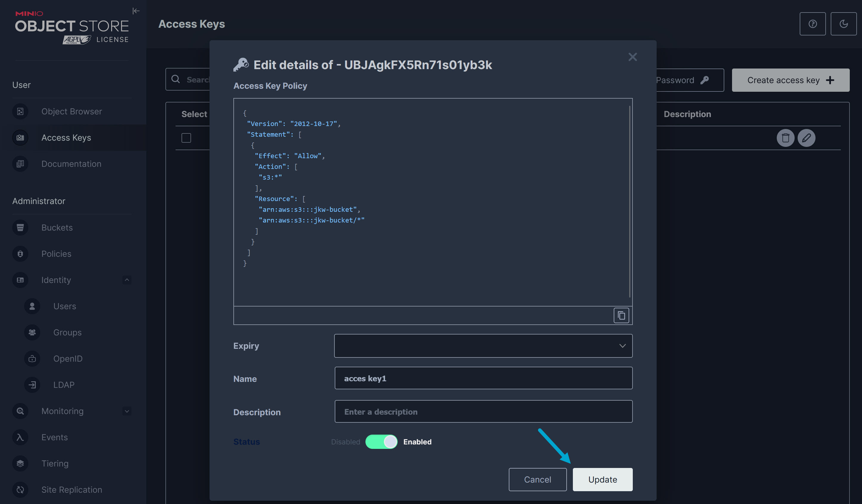Disable the access key status toggle

pos(381,441)
